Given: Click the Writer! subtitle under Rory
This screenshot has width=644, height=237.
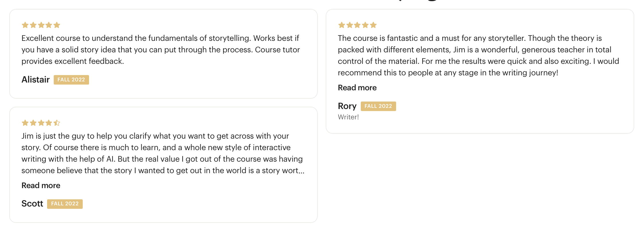Looking at the screenshot, I should point(348,117).
